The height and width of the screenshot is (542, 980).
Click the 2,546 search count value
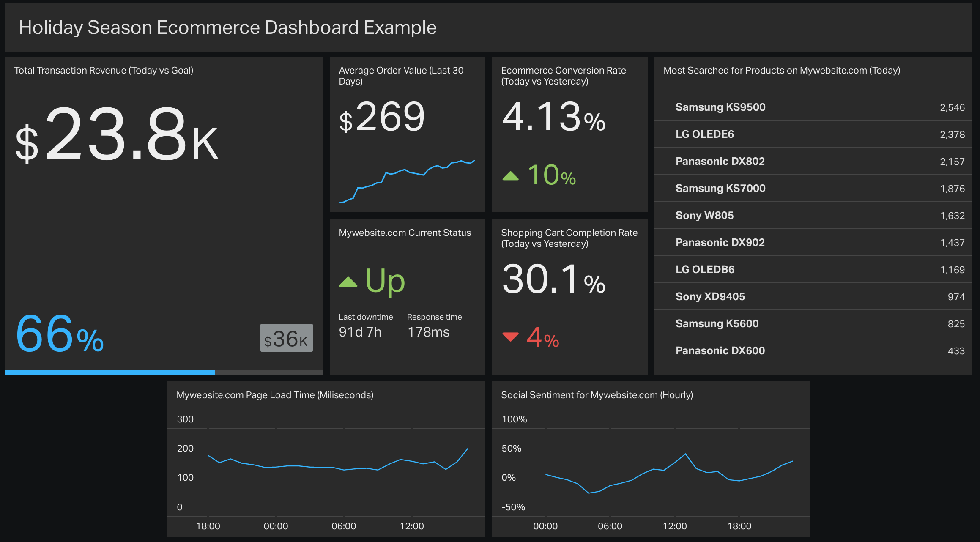click(952, 108)
